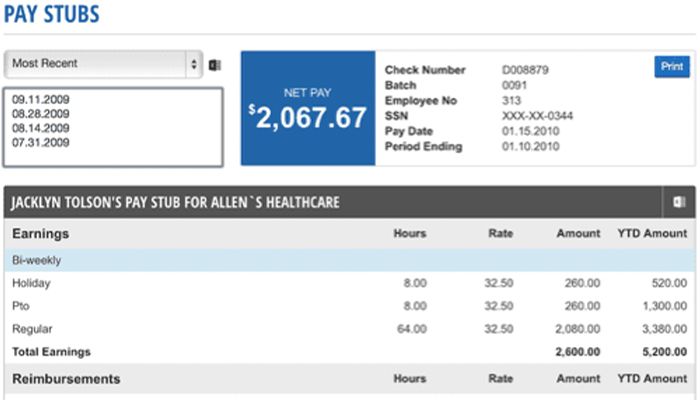
Task: Click the Earnings Hours column header
Action: click(x=410, y=234)
